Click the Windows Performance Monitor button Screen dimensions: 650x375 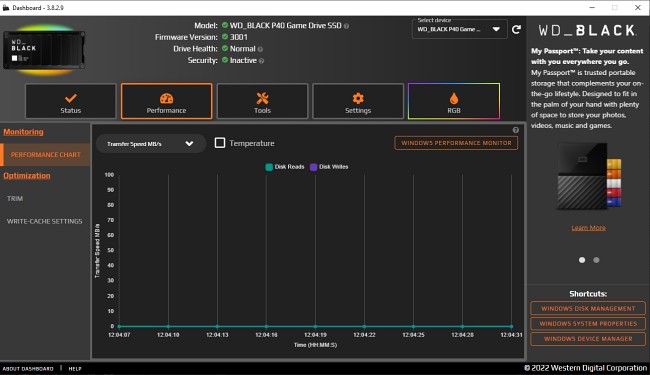[x=456, y=143]
